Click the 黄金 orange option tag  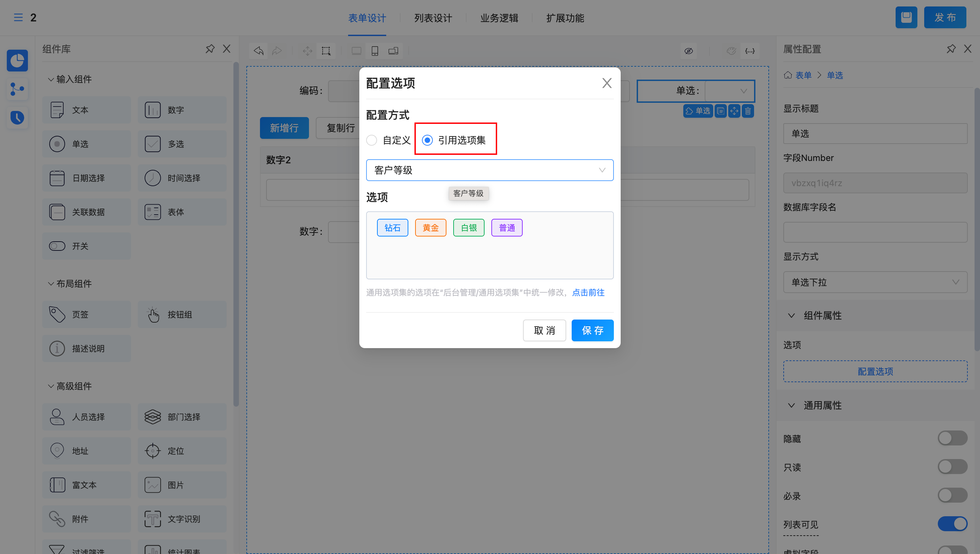tap(430, 228)
